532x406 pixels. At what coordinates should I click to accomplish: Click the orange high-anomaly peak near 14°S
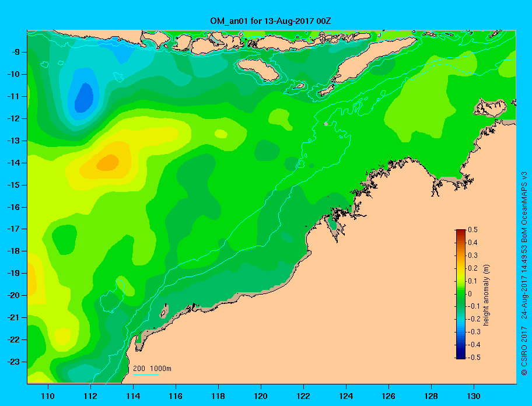(108, 163)
